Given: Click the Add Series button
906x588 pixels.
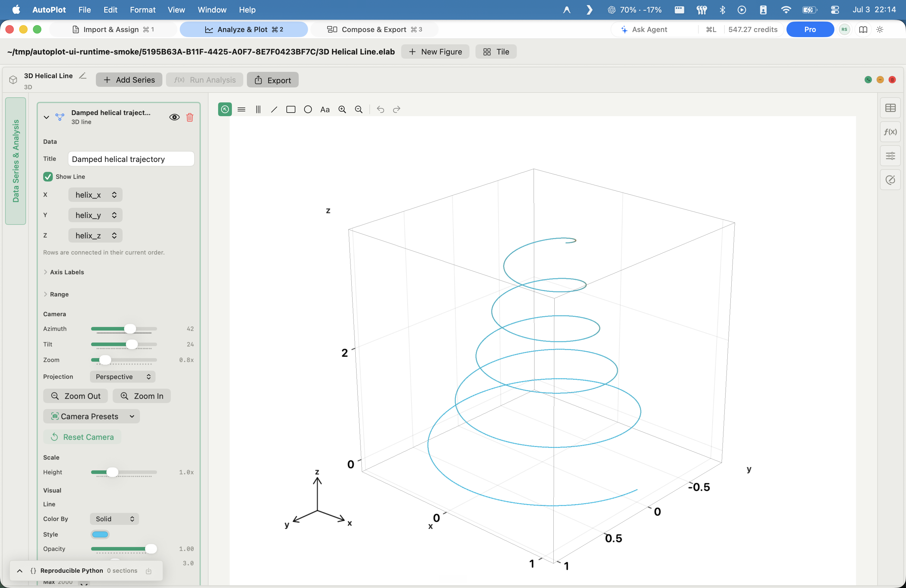Looking at the screenshot, I should [129, 80].
